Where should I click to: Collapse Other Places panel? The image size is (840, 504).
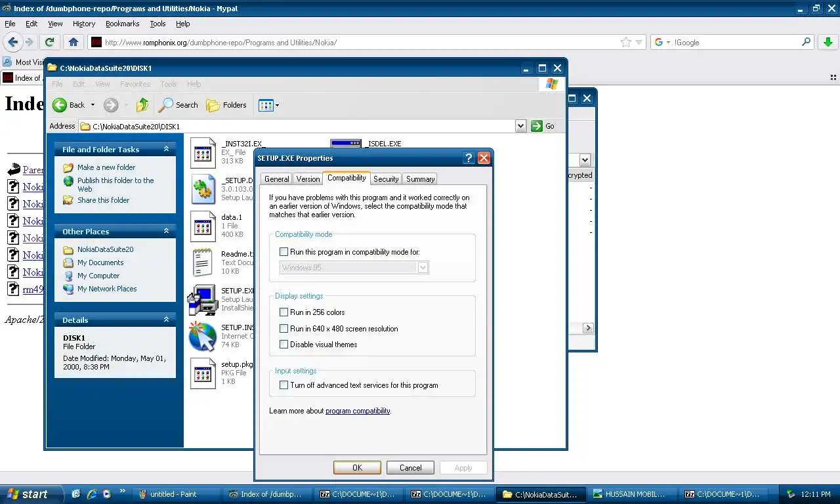[x=166, y=231]
